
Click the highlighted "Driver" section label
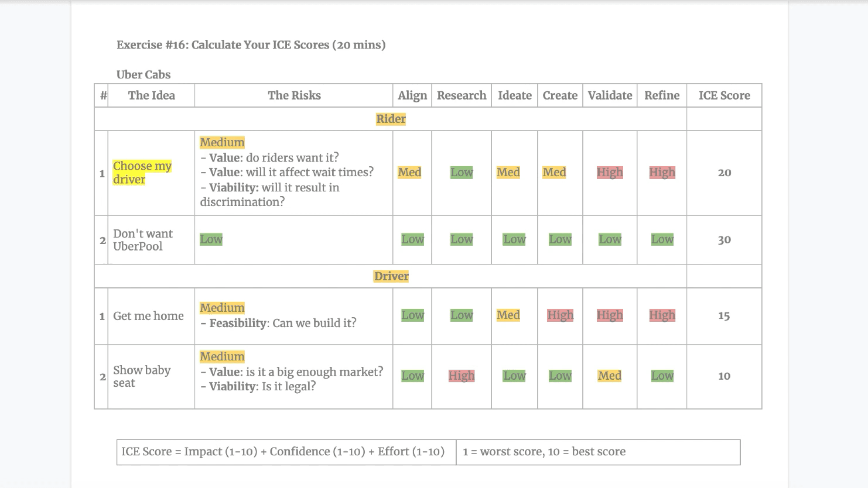pos(391,276)
